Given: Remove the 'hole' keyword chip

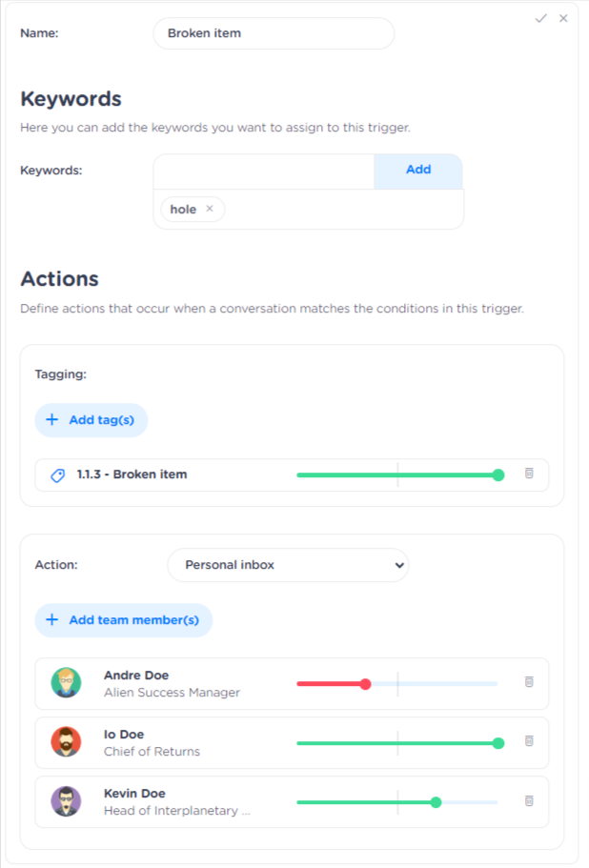Looking at the screenshot, I should tap(210, 209).
